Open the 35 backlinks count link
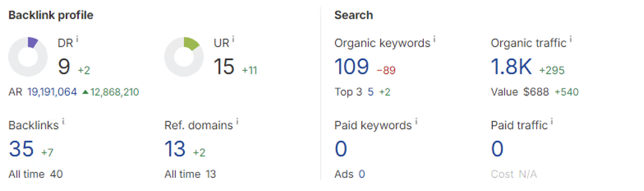This screenshot has width=644, height=191. 21,149
